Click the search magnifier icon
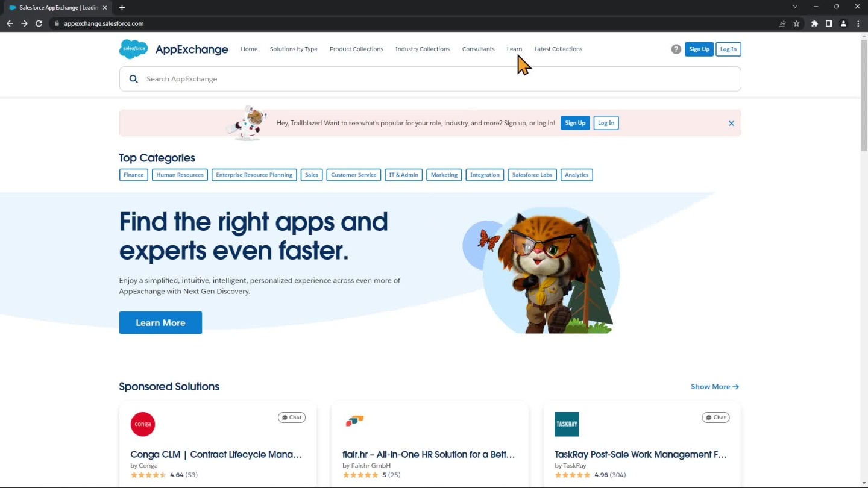The image size is (868, 488). coord(134,79)
